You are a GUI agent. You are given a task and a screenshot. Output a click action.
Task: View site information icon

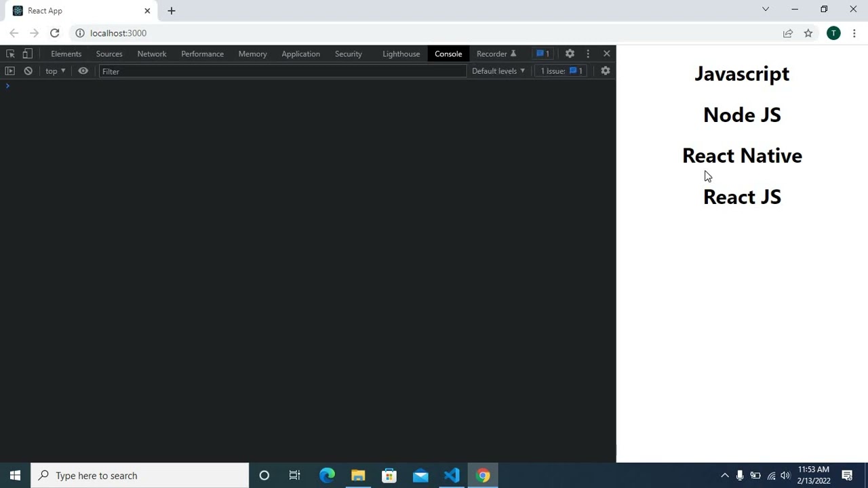(x=79, y=33)
